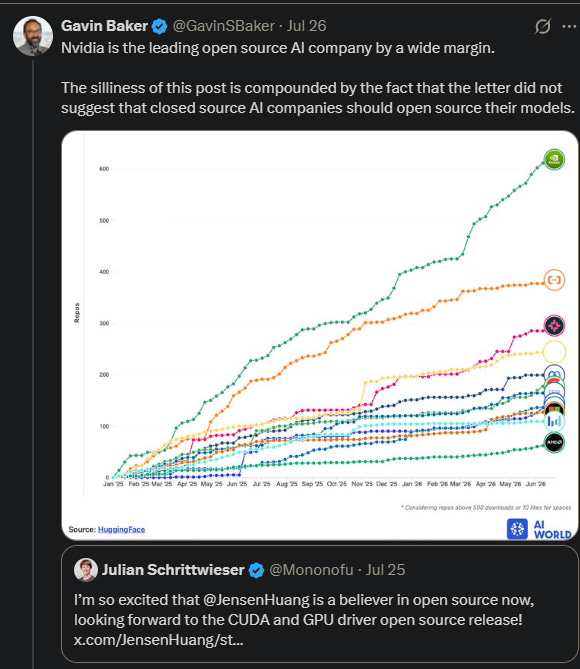
Task: Open the @GavinSBaker handle link
Action: 223,26
